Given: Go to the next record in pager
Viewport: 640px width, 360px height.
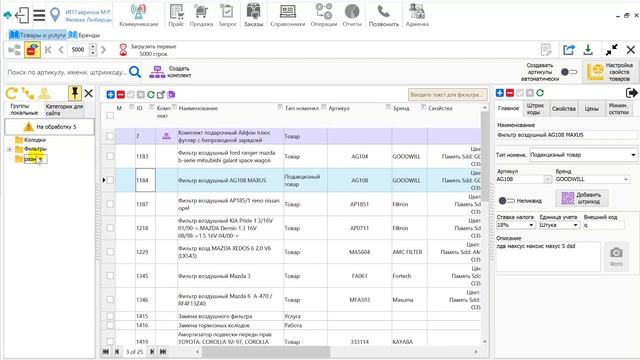Looking at the screenshot, I should point(152,351).
